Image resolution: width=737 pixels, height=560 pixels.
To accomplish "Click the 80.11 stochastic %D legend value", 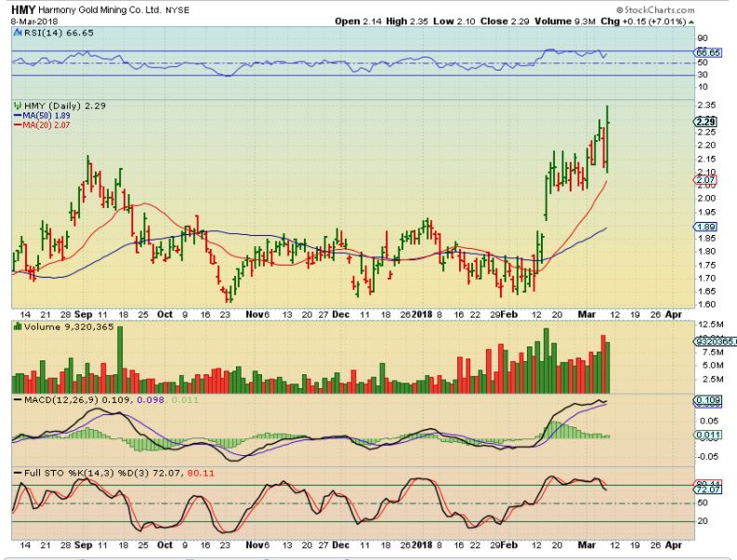I will (x=201, y=473).
